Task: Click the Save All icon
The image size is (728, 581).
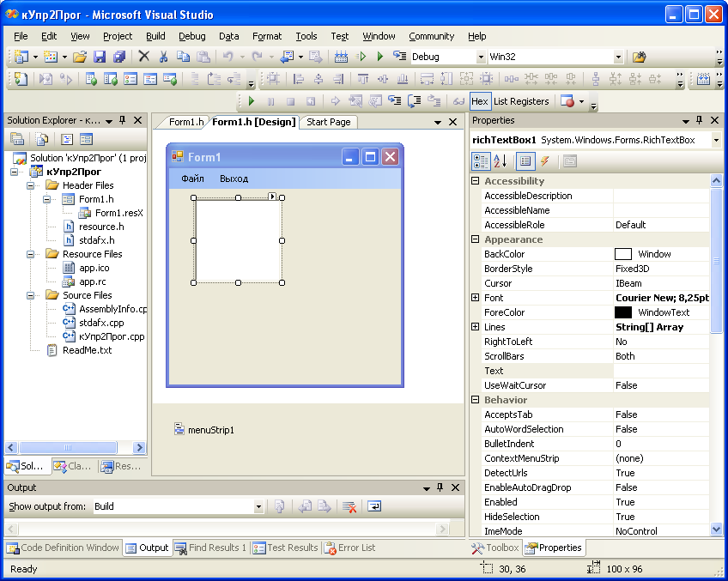Action: [x=119, y=57]
